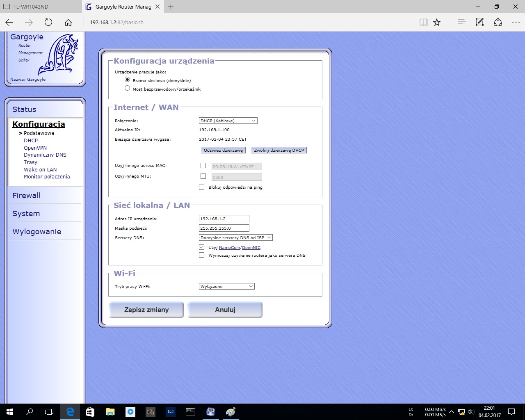This screenshot has height=420, width=525.
Task: Click the Gargoyle logo image
Action: tap(59, 55)
